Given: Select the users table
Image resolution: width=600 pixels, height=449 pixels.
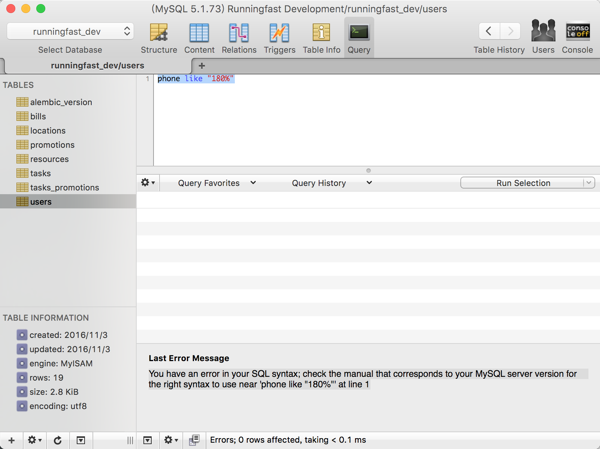Looking at the screenshot, I should [x=68, y=201].
